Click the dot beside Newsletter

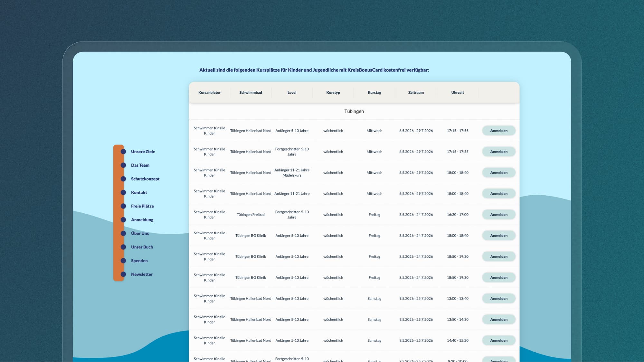[x=123, y=274]
